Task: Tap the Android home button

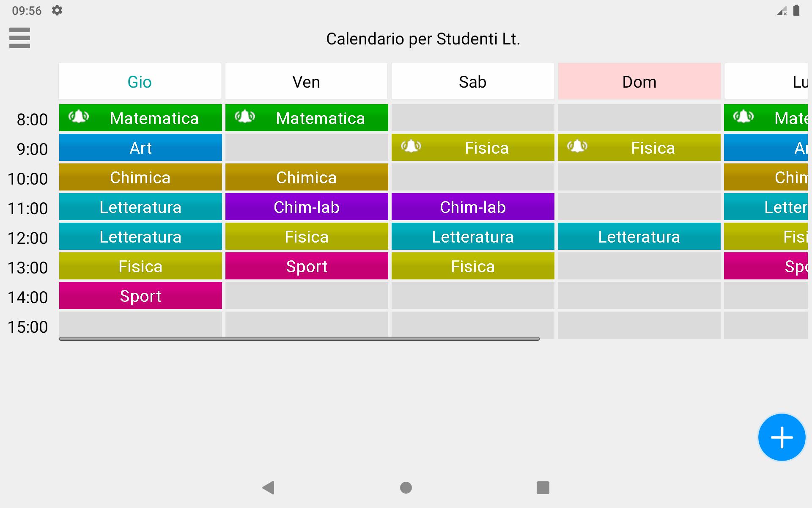Action: [x=406, y=488]
